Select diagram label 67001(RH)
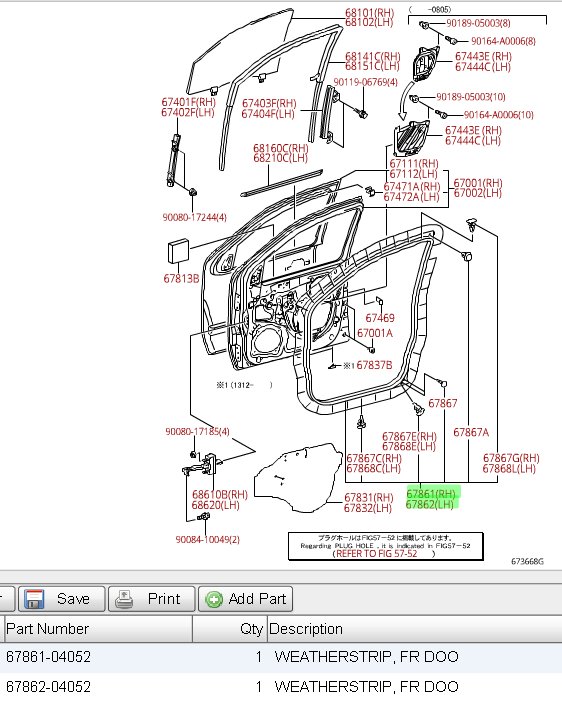562x701 pixels. coord(478,183)
